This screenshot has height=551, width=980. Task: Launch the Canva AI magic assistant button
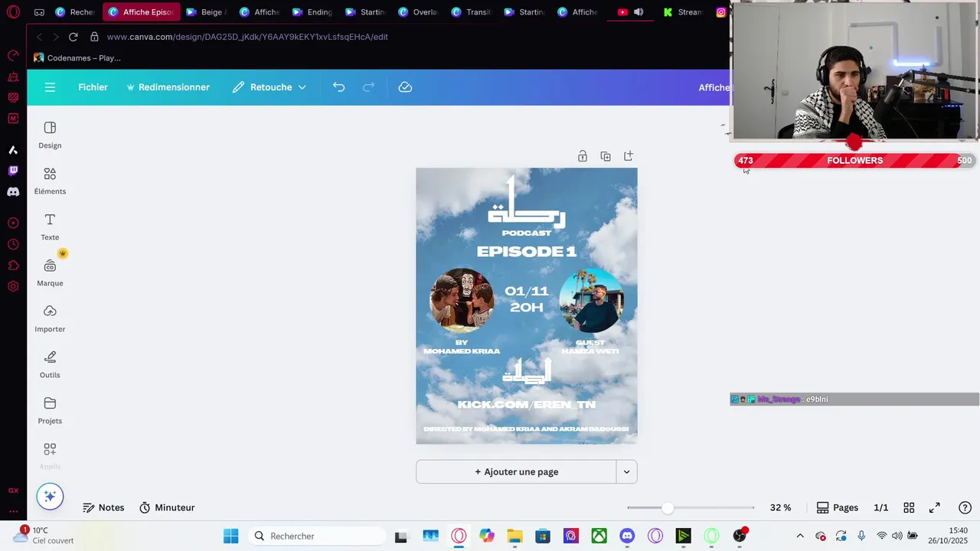coord(50,496)
